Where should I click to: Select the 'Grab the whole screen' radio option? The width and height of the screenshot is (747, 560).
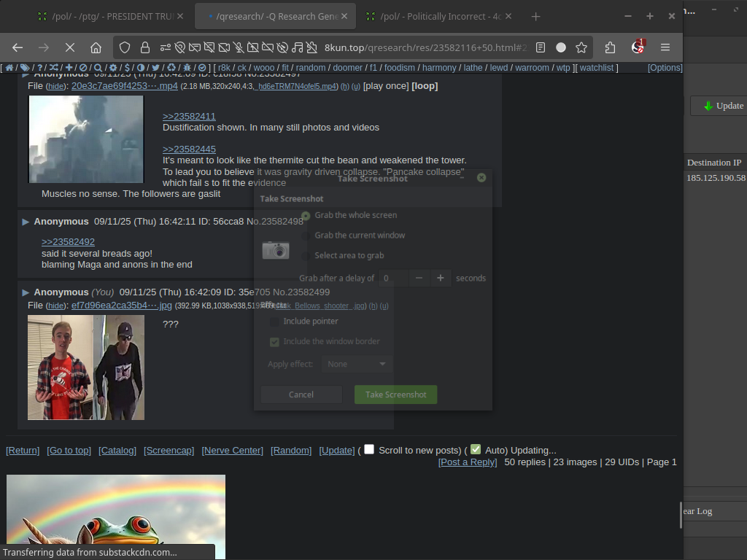pos(306,216)
